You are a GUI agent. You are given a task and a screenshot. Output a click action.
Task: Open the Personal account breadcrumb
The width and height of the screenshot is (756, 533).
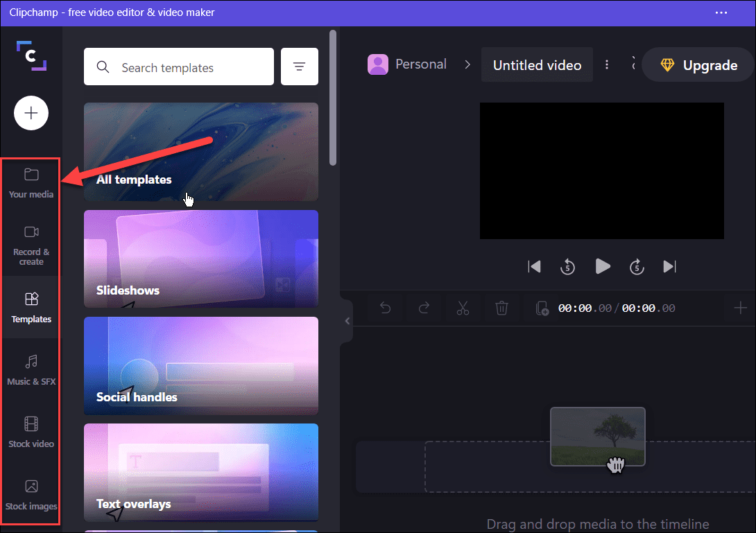pos(407,64)
